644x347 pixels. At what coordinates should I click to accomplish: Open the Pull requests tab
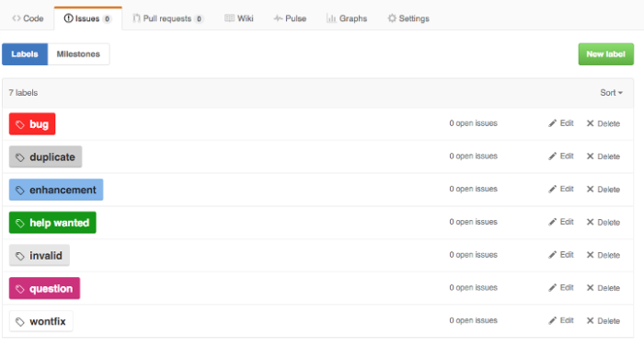(167, 18)
